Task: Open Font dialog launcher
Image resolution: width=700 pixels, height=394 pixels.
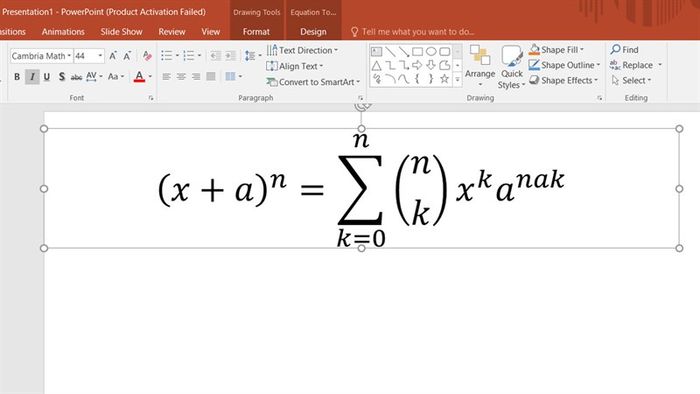Action: (151, 98)
